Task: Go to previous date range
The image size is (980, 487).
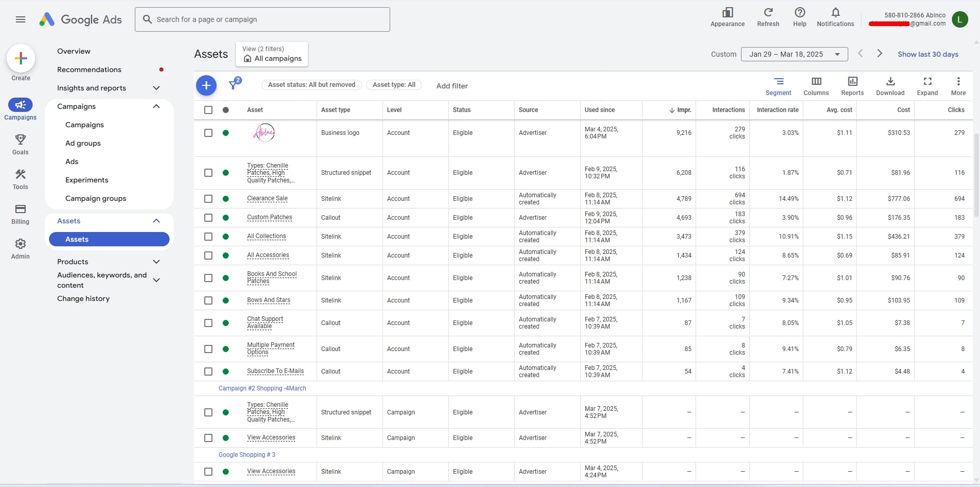Action: (x=861, y=54)
